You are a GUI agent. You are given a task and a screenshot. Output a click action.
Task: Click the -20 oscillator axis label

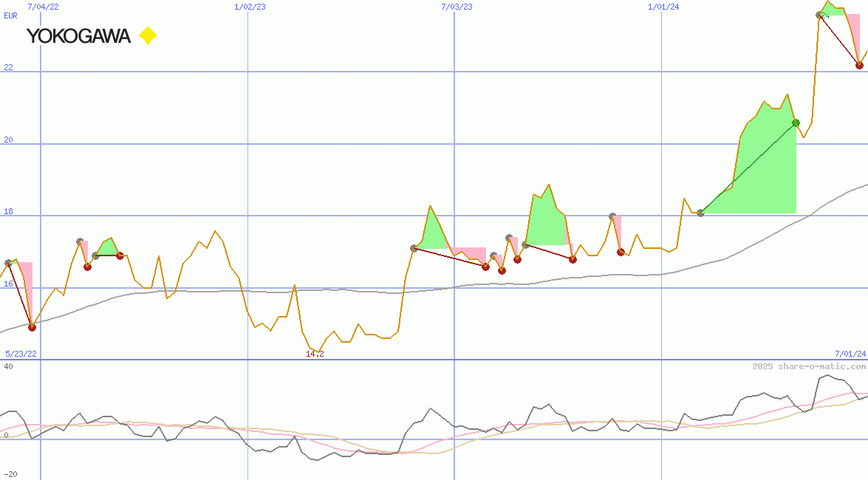10,475
